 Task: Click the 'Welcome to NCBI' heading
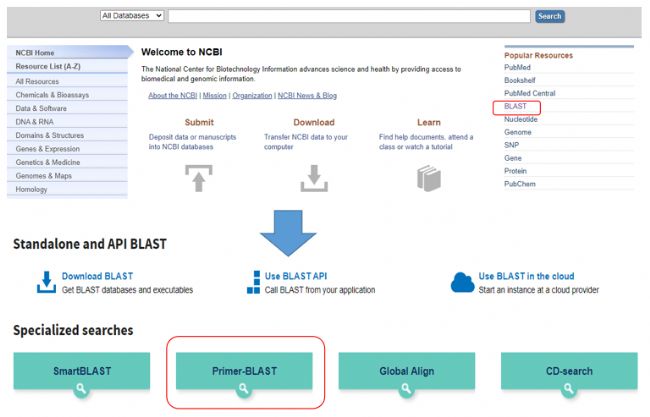(182, 52)
